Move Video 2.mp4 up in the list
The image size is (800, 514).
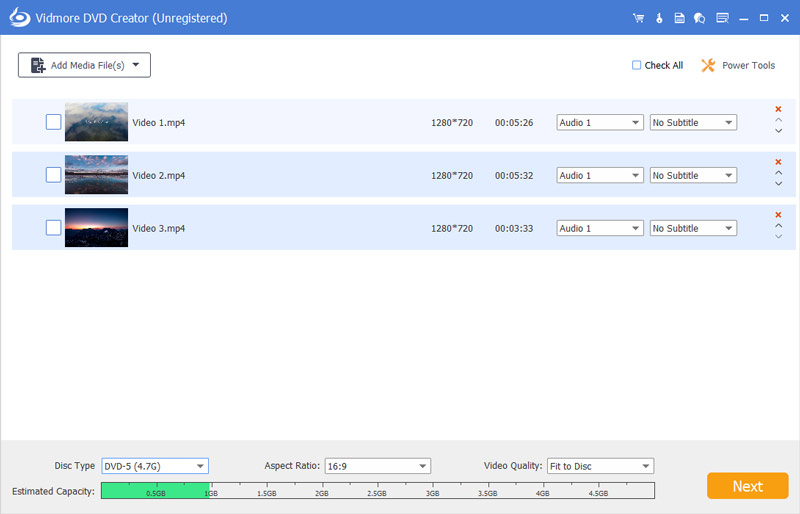click(x=778, y=174)
